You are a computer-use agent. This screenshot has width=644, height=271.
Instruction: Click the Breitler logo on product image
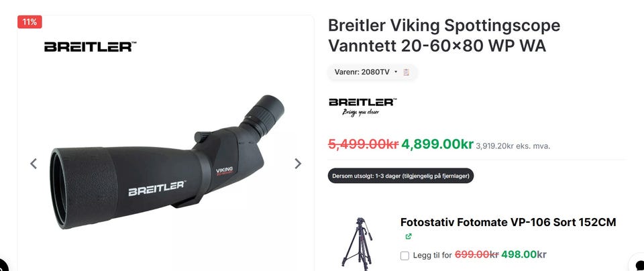click(91, 46)
